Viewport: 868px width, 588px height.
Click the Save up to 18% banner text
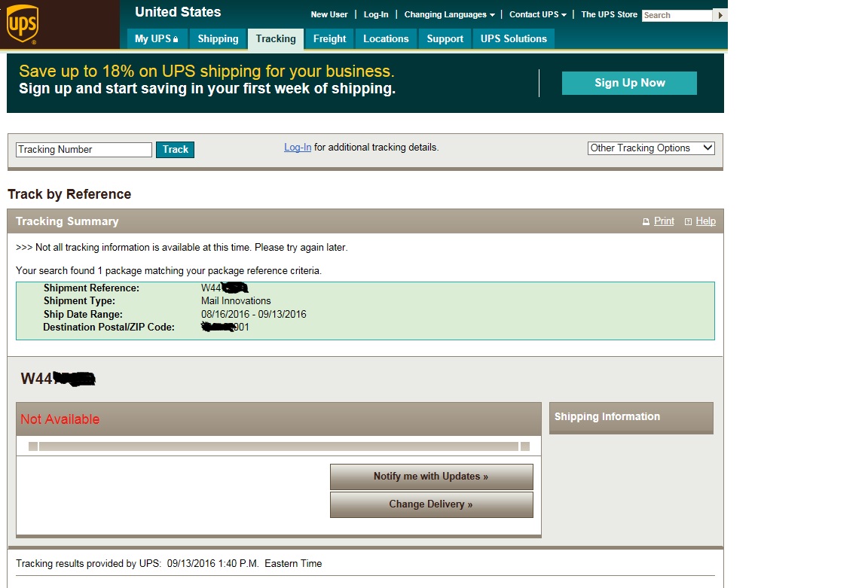point(206,72)
